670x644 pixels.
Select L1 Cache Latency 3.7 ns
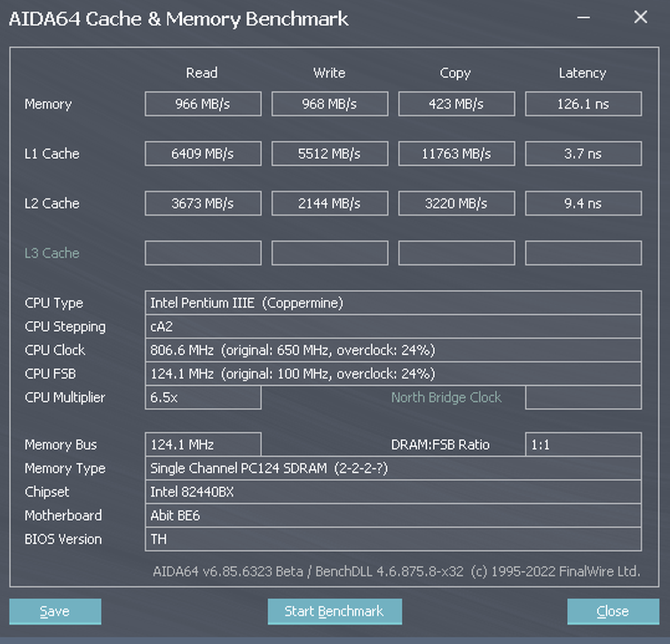583,153
